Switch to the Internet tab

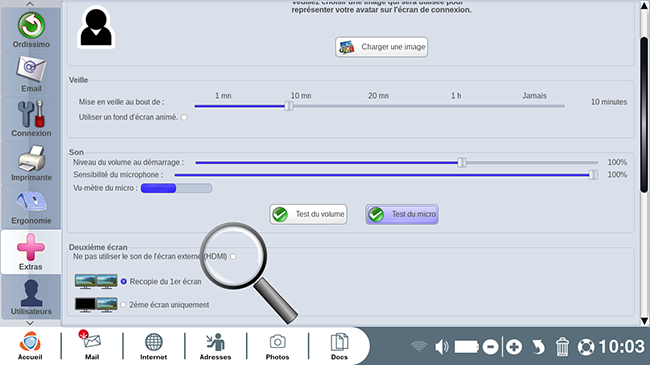153,346
